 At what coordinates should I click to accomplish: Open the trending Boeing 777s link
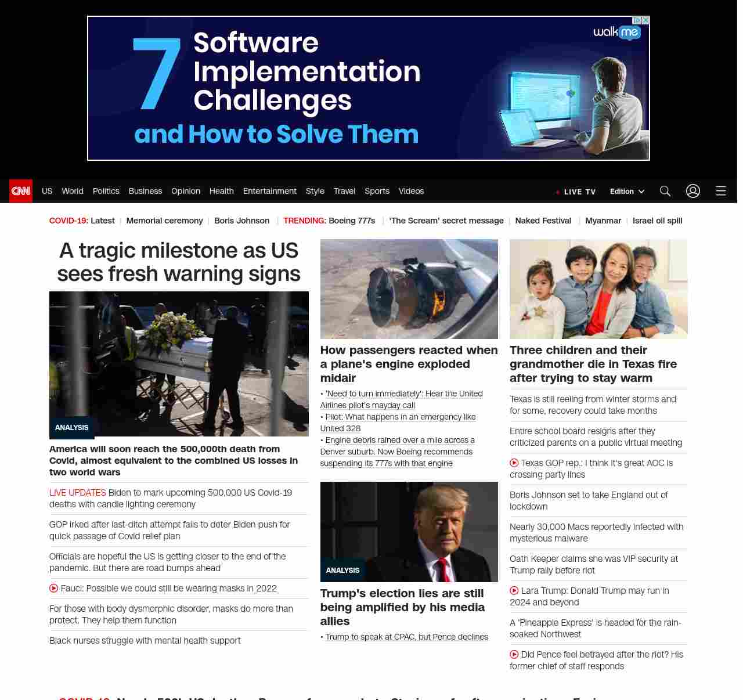click(352, 221)
